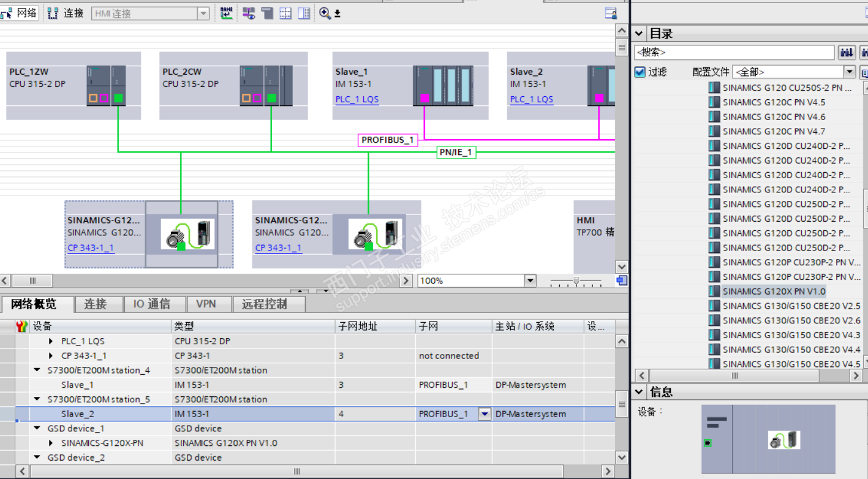Screen dimensions: 868x479
Task: Select the Slave_1 row in the table
Action: pyautogui.click(x=315, y=385)
